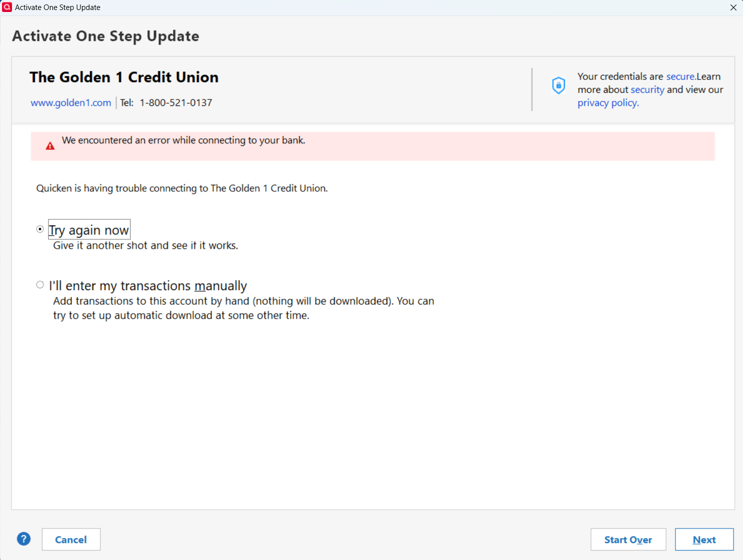Select the Try again now radio button
The image size is (743, 560).
click(x=40, y=229)
